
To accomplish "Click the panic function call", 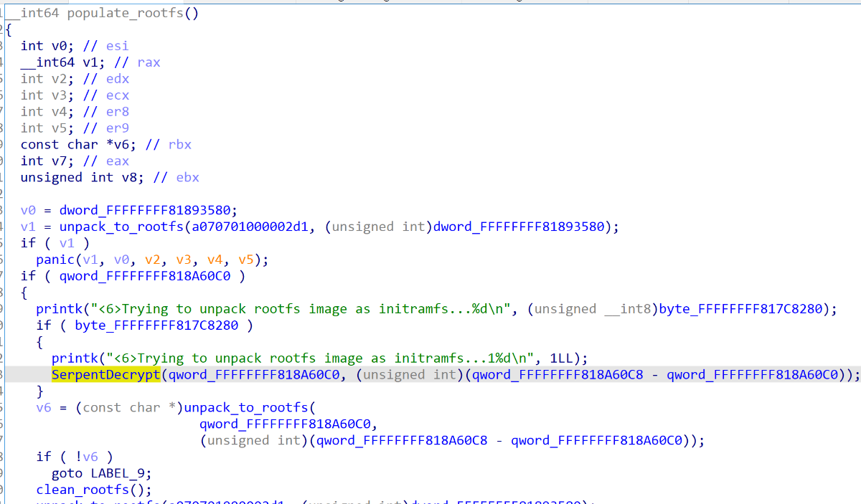I will (55, 260).
